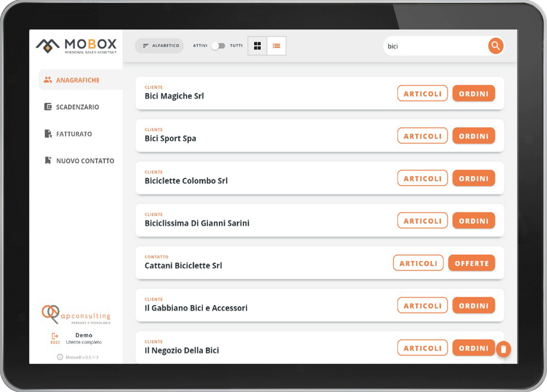Screen dimensions: 547x392
Task: View Ordini for Bici Sport Spa
Action: [473, 136]
